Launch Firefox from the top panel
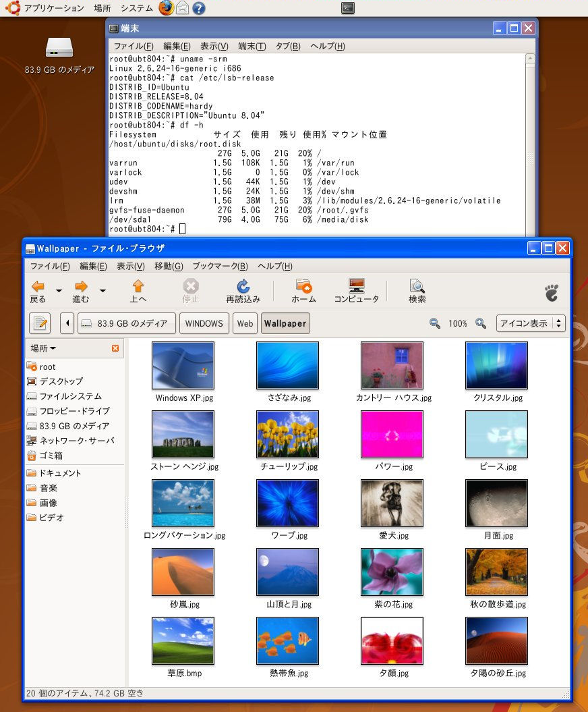The width and height of the screenshot is (588, 712). click(x=166, y=7)
